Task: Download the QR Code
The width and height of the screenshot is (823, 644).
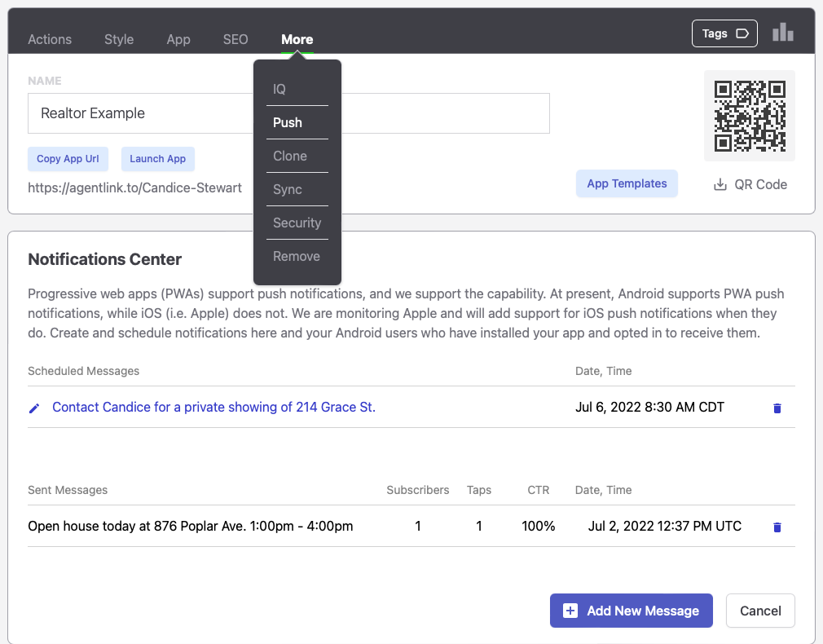Action: click(x=750, y=184)
